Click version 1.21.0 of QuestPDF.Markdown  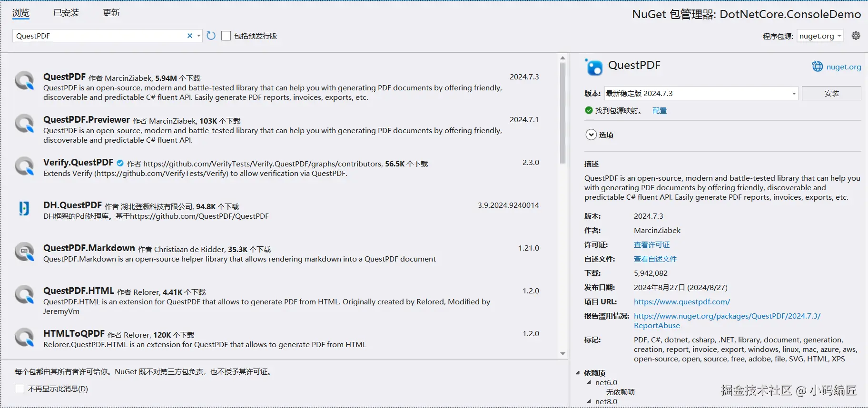click(529, 248)
